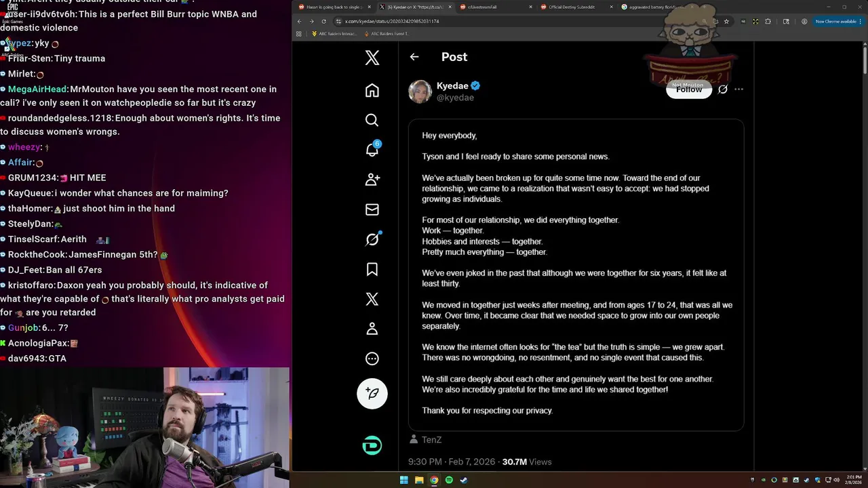Click the page vertical scrollbar thumb
The height and width of the screenshot is (488, 868).
click(x=865, y=59)
